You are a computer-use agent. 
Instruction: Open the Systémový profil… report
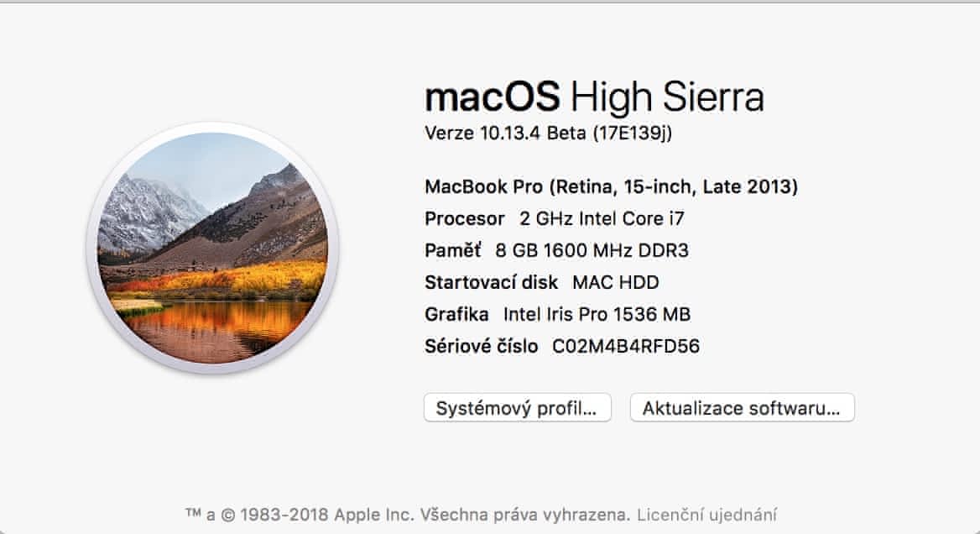coord(517,409)
